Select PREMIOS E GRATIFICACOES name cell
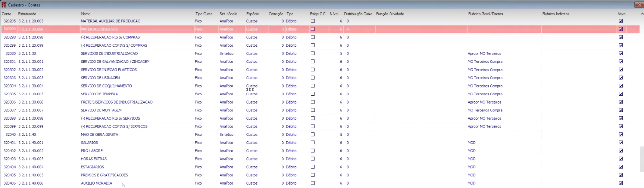Image resolution: width=644 pixels, height=188 pixels. (x=104, y=175)
